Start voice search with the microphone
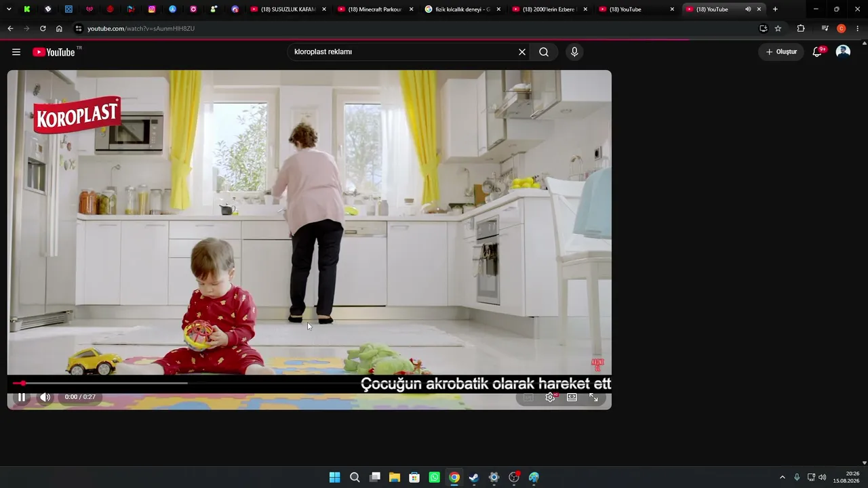The height and width of the screenshot is (488, 868). click(x=574, y=52)
